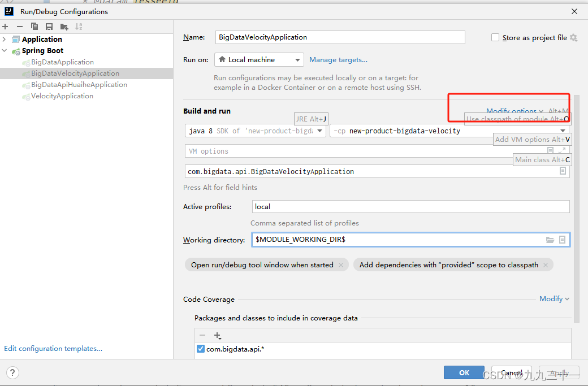Collapse the Spring Boot configuration group

click(x=4, y=51)
